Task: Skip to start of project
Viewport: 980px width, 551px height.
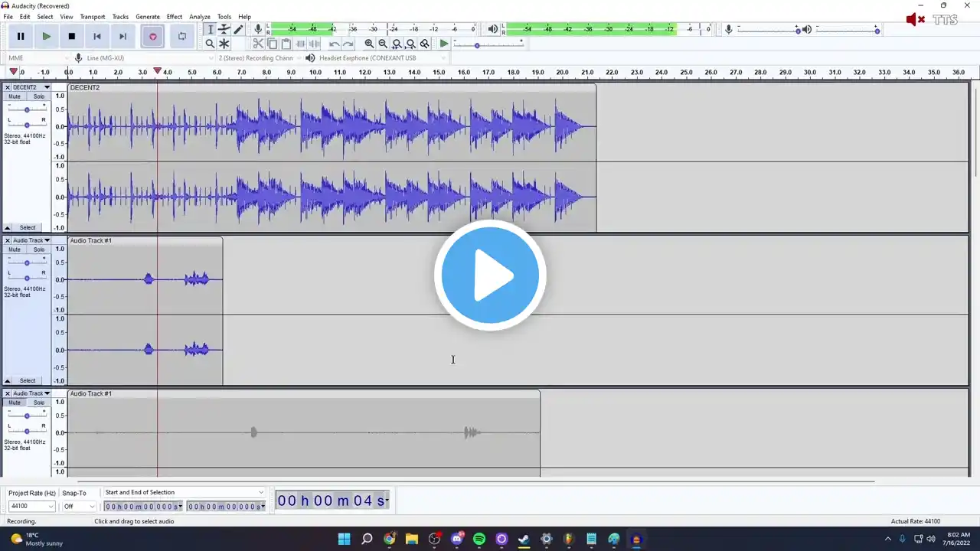Action: pos(97,36)
